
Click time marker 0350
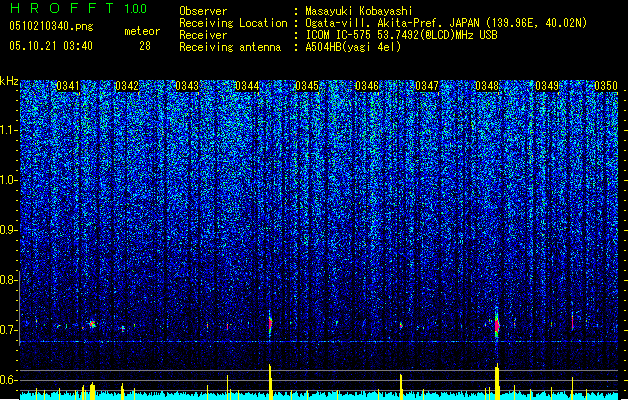(x=606, y=86)
